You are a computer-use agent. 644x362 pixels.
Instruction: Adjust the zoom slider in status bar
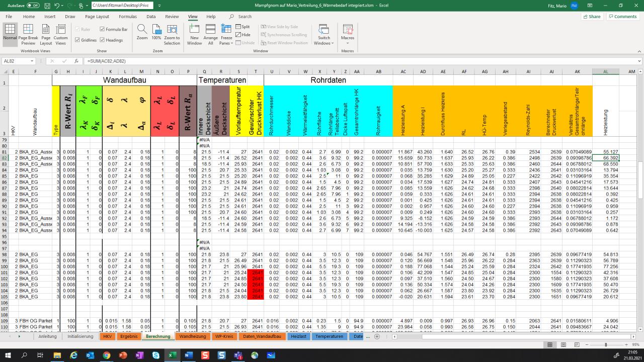(x=606, y=344)
